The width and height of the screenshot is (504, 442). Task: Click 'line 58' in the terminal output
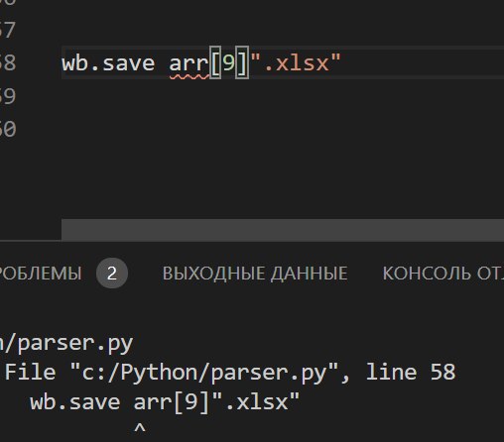click(411, 373)
